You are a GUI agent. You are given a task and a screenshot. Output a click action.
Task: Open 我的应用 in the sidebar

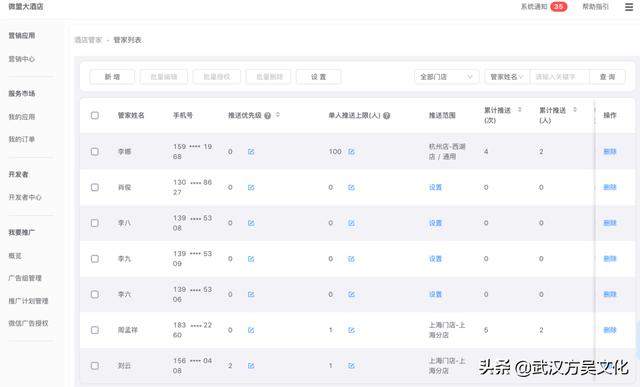click(22, 117)
